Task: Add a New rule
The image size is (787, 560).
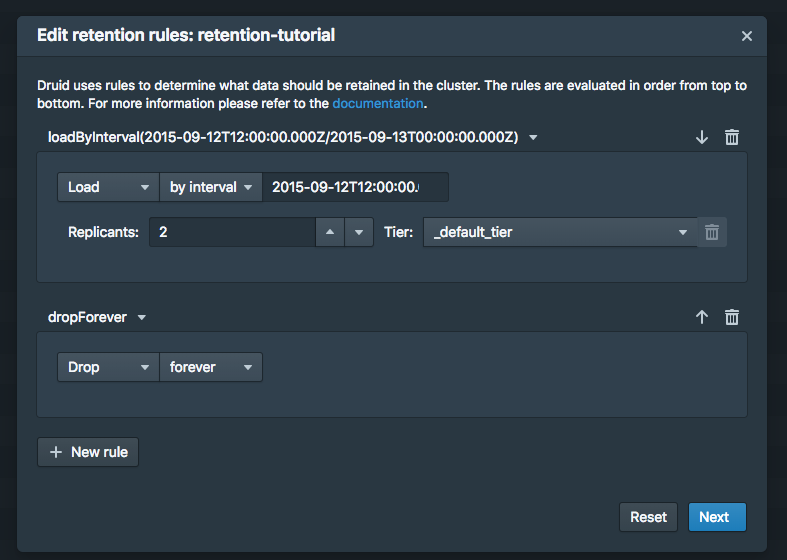Action: [x=88, y=452]
